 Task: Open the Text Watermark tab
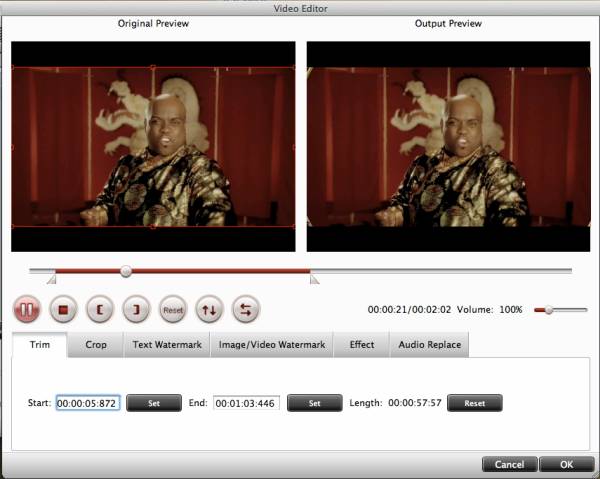tap(167, 345)
